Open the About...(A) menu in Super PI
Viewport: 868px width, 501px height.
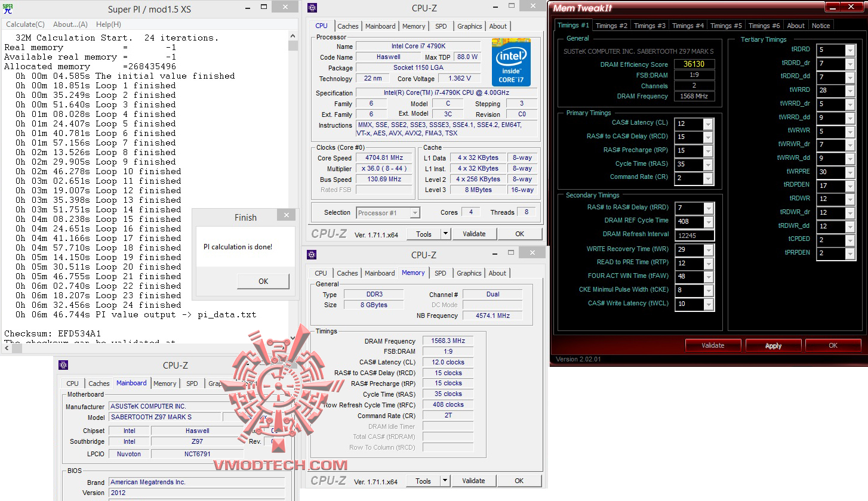(70, 24)
